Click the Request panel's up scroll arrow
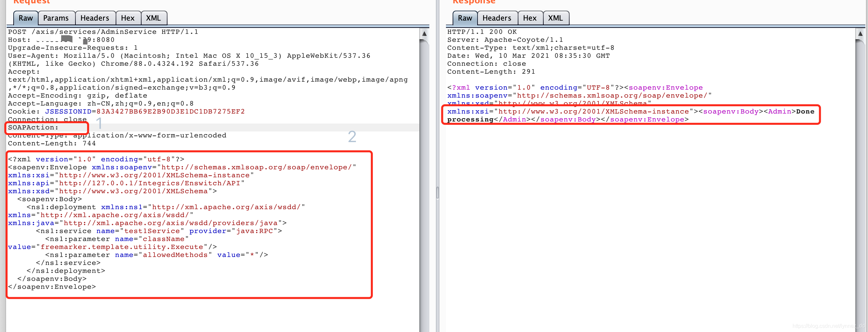 click(424, 34)
